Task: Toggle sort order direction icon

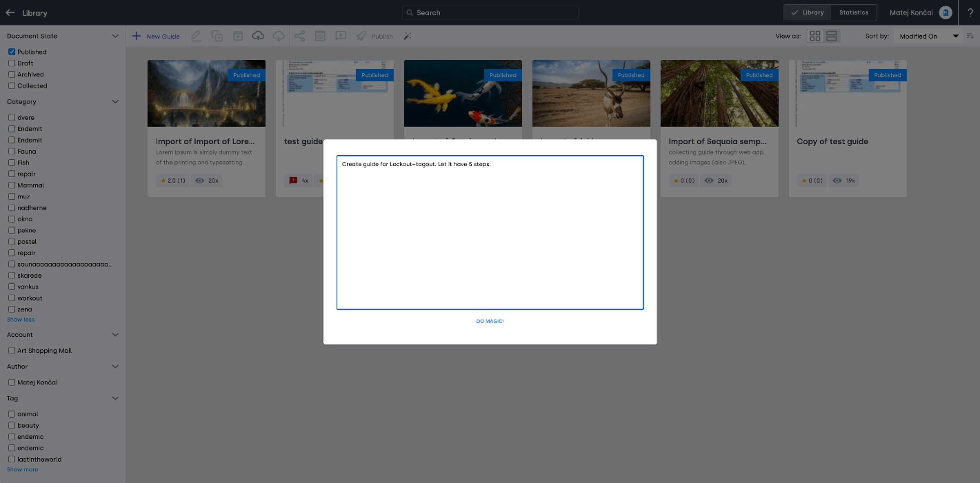Action: (x=970, y=36)
